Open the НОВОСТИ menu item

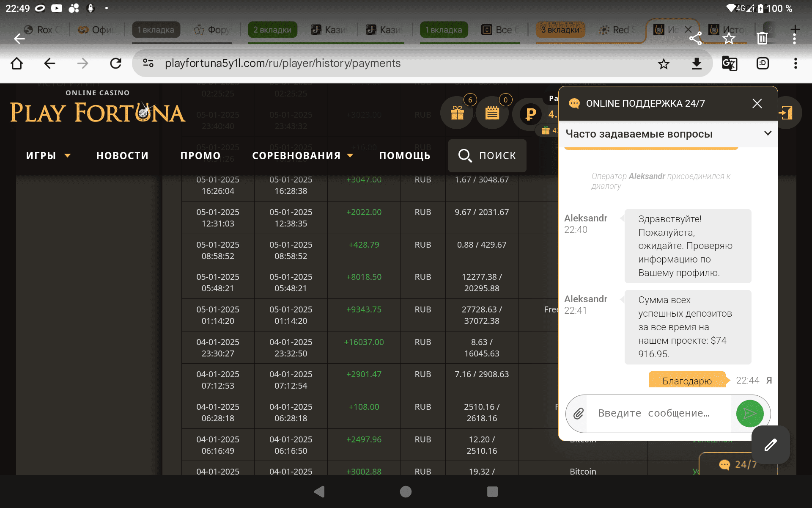pyautogui.click(x=122, y=156)
